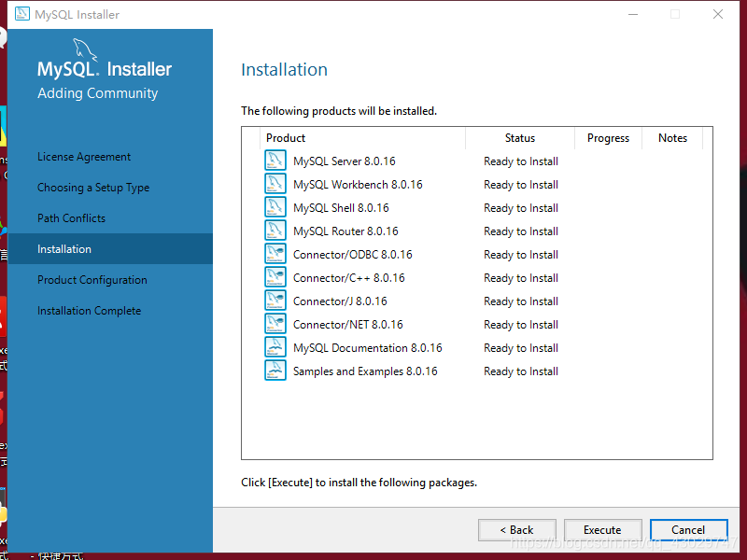Click the Adding Community subtitle in sidebar
Viewport: 747px width, 560px height.
pos(98,93)
